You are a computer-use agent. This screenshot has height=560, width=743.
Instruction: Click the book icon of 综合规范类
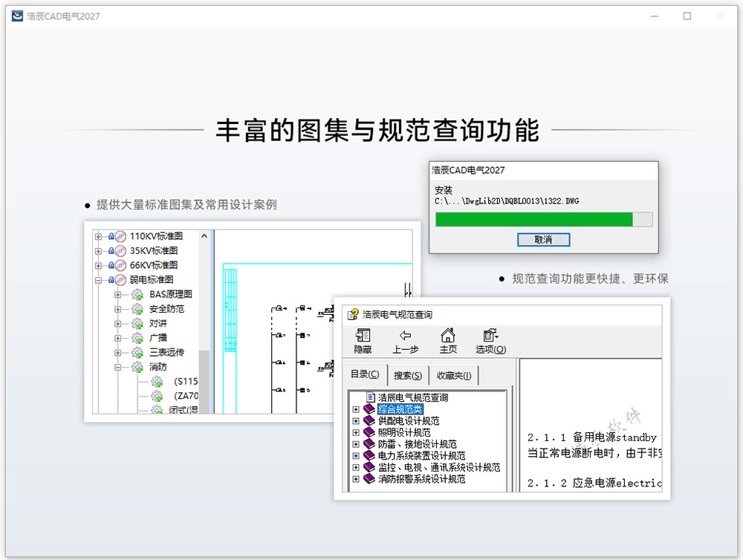[x=369, y=409]
